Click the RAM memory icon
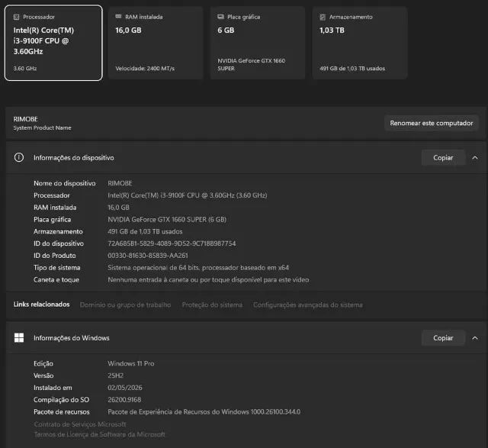Screen dimensions: 488x448 click(118, 17)
